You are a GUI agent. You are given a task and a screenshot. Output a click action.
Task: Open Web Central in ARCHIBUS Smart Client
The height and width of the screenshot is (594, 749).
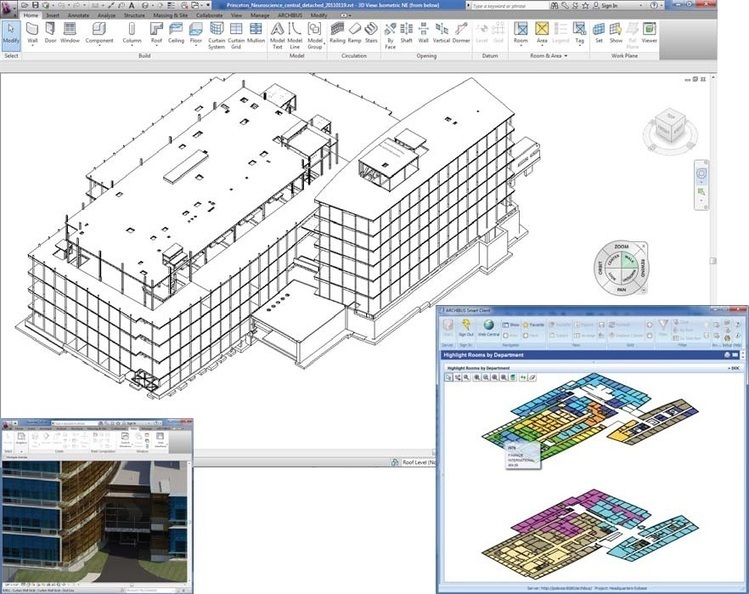tap(489, 328)
